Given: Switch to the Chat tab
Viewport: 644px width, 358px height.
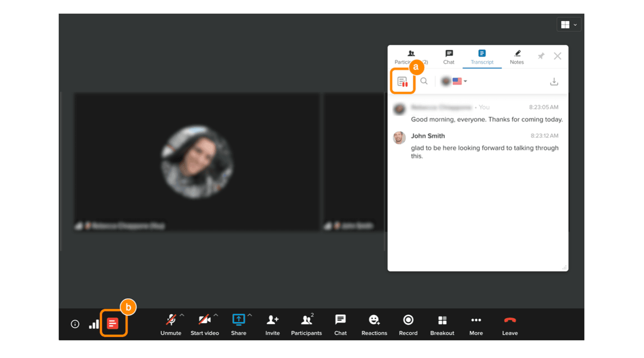Looking at the screenshot, I should point(449,57).
